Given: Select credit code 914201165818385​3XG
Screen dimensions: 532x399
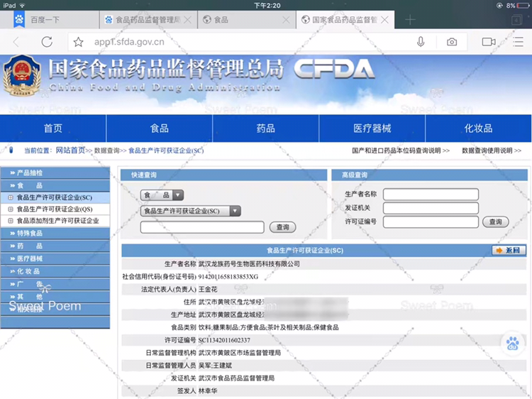Looking at the screenshot, I should (x=228, y=277).
